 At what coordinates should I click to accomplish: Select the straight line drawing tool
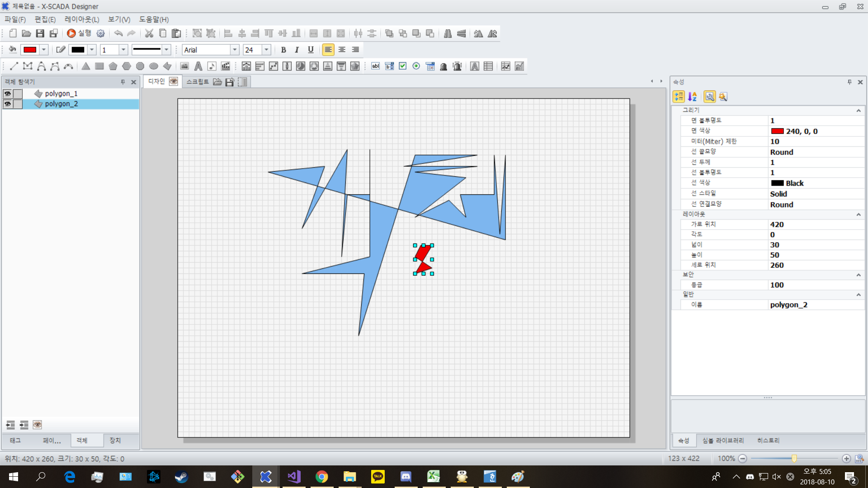pos(14,66)
